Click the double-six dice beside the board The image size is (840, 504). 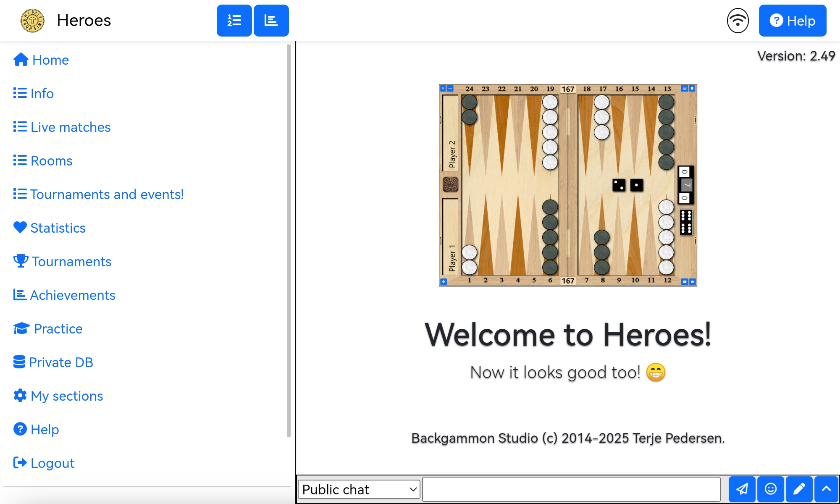pyautogui.click(x=686, y=222)
